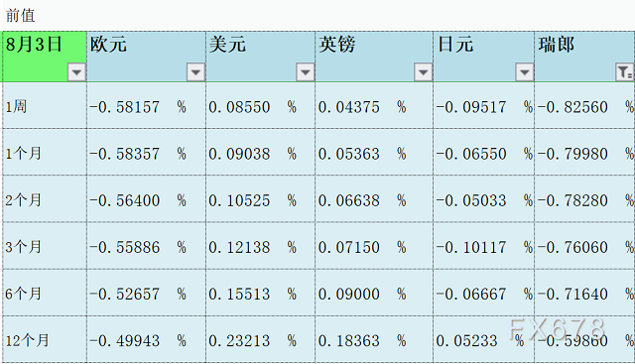
Task: Click the cell with value 0.05233
Action: point(483,339)
